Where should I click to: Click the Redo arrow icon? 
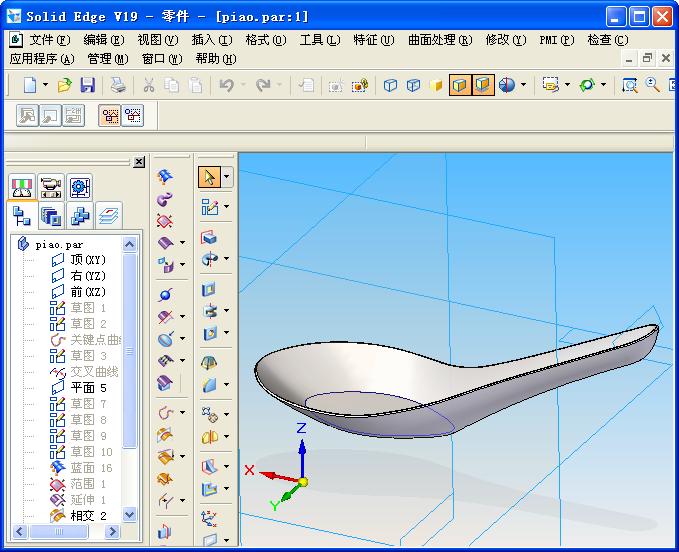pos(263,85)
